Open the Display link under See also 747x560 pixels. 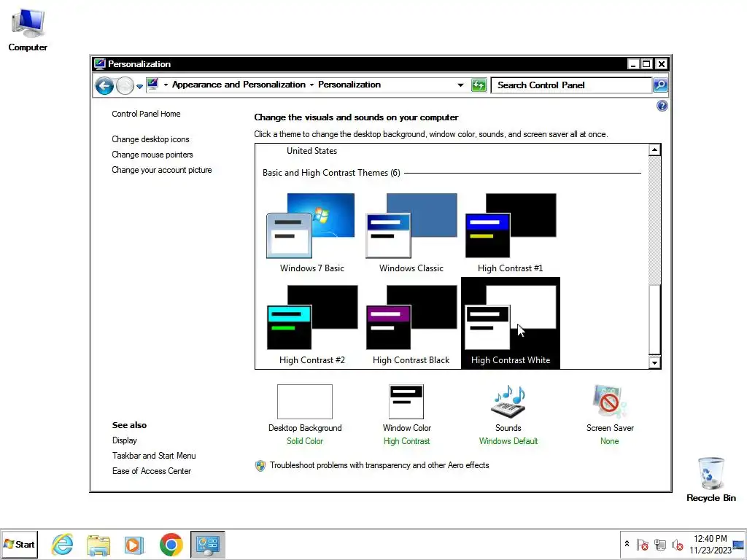click(x=124, y=440)
